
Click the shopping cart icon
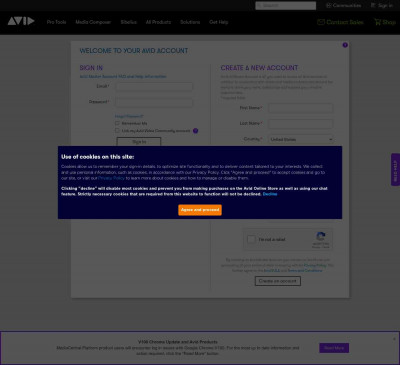point(377,22)
